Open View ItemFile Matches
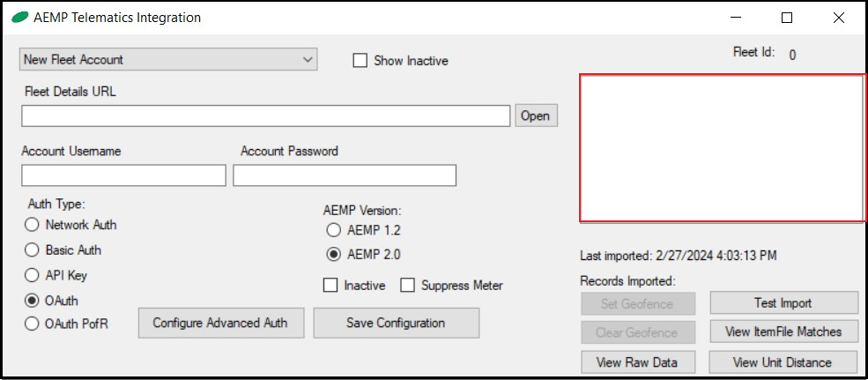 pyautogui.click(x=783, y=332)
